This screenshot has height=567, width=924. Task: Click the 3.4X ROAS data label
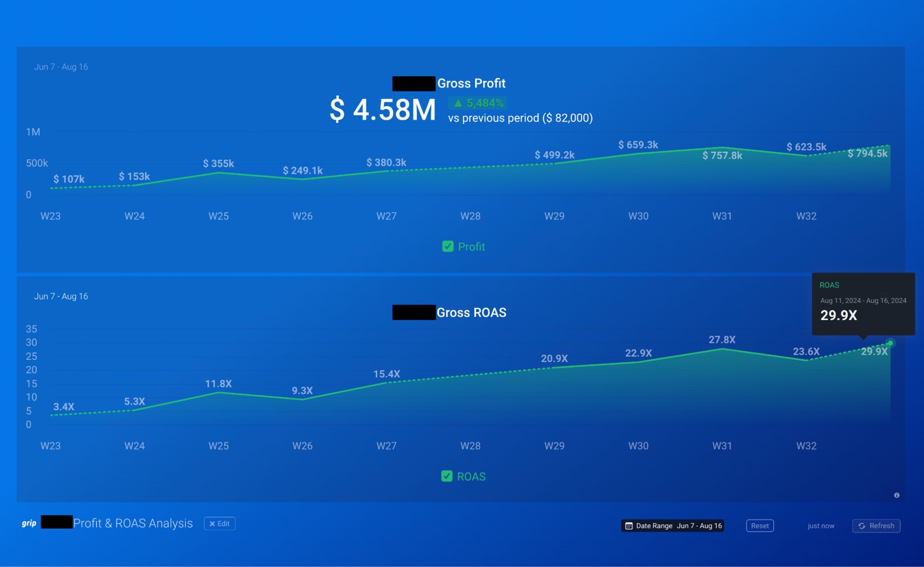coord(64,407)
